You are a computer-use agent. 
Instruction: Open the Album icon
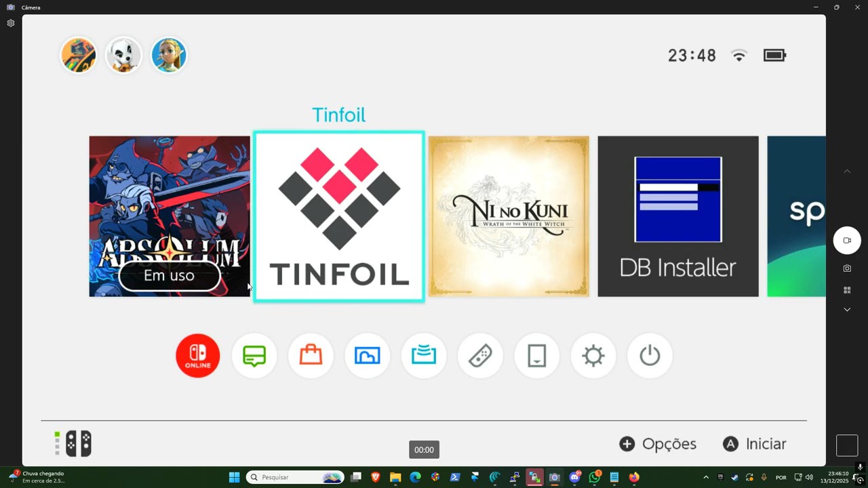[368, 355]
